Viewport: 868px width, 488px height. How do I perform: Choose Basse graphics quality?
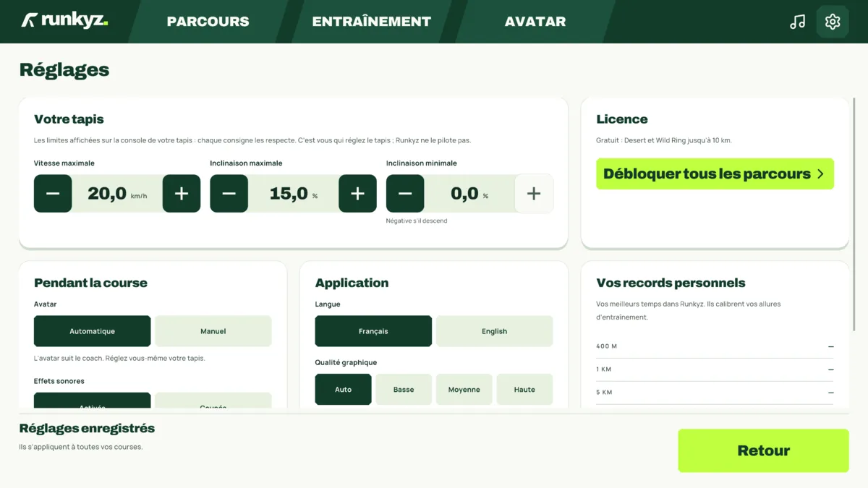404,390
